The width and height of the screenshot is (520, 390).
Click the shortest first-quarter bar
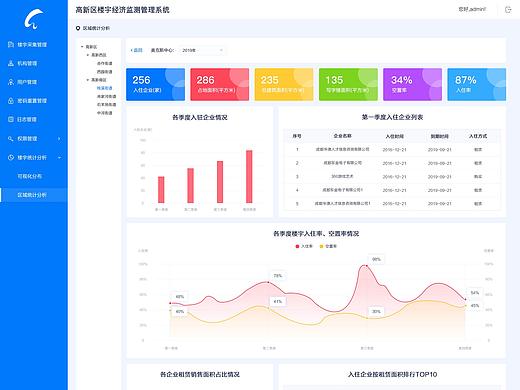161,190
